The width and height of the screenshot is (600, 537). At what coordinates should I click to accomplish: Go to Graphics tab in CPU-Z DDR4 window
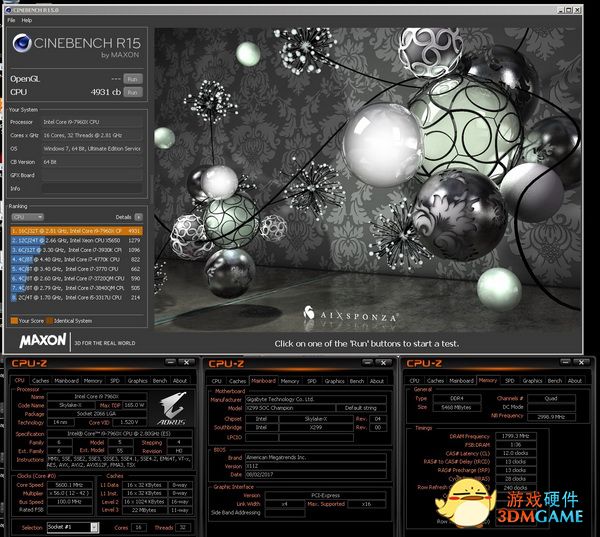point(532,380)
